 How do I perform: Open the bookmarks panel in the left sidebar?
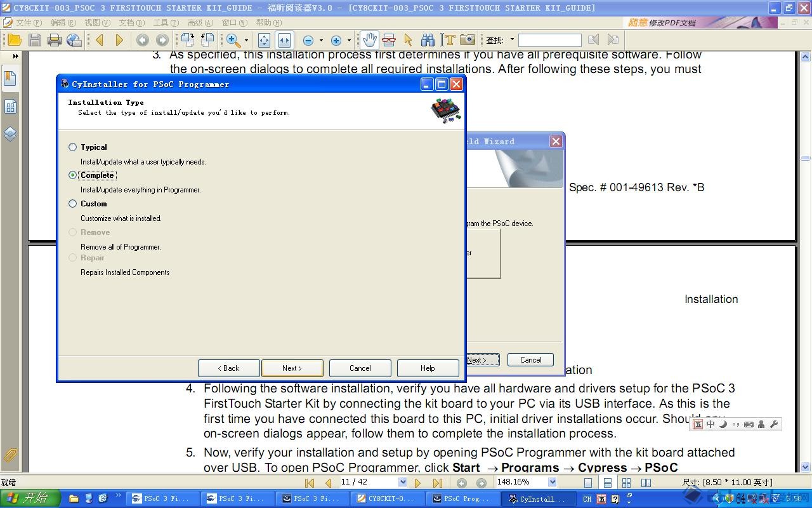[x=10, y=78]
